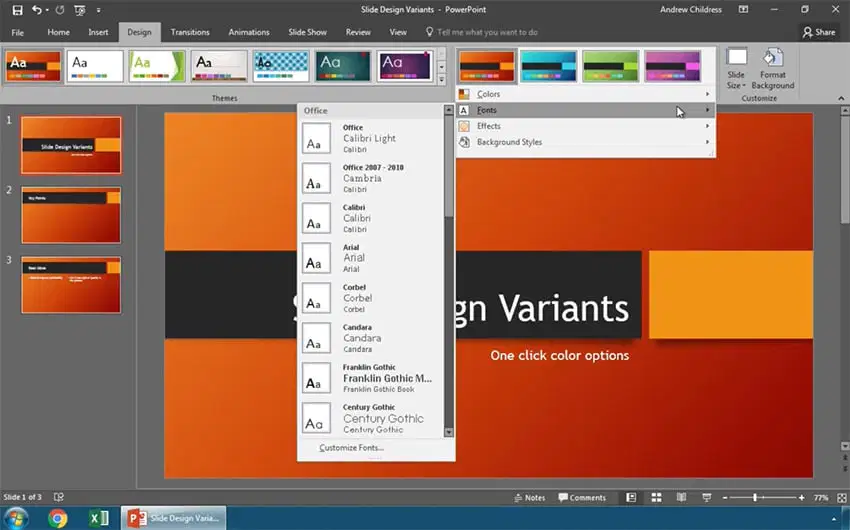Choose the Franklin Gothic font pair
The height and width of the screenshot is (530, 850).
(371, 378)
